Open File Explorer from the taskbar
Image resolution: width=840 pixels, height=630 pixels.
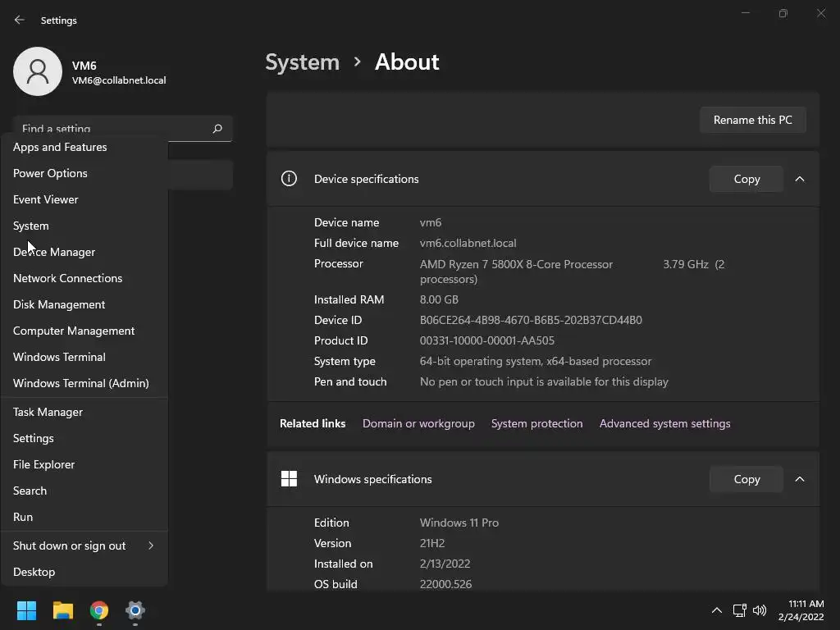coord(63,610)
